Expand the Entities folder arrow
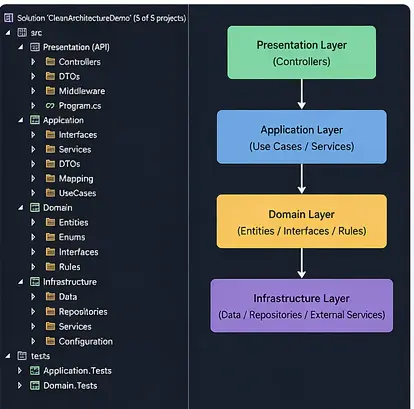The image size is (414, 409). (33, 222)
